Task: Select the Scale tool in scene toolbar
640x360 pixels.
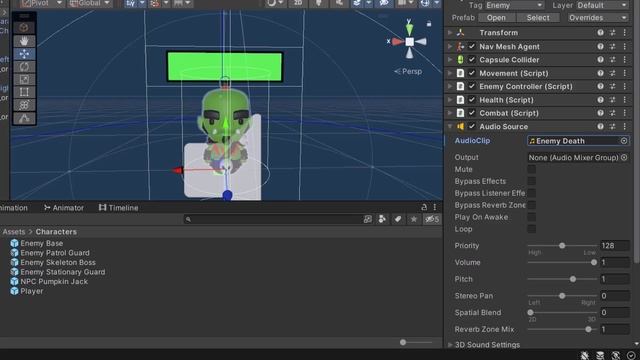Action: coord(24,79)
